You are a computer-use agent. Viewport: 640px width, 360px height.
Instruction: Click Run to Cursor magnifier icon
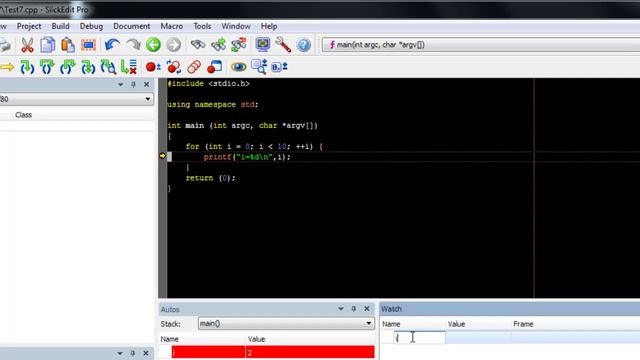point(108,67)
